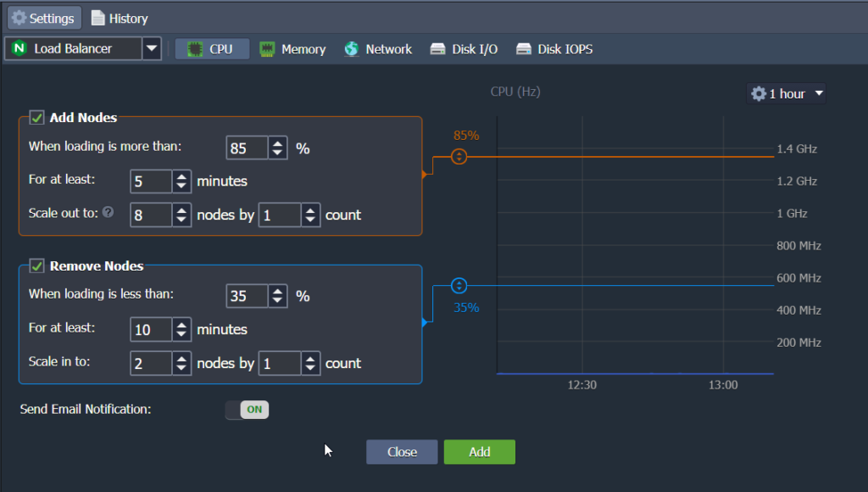Select the CPU resource tab
The height and width of the screenshot is (492, 868).
pyautogui.click(x=212, y=48)
